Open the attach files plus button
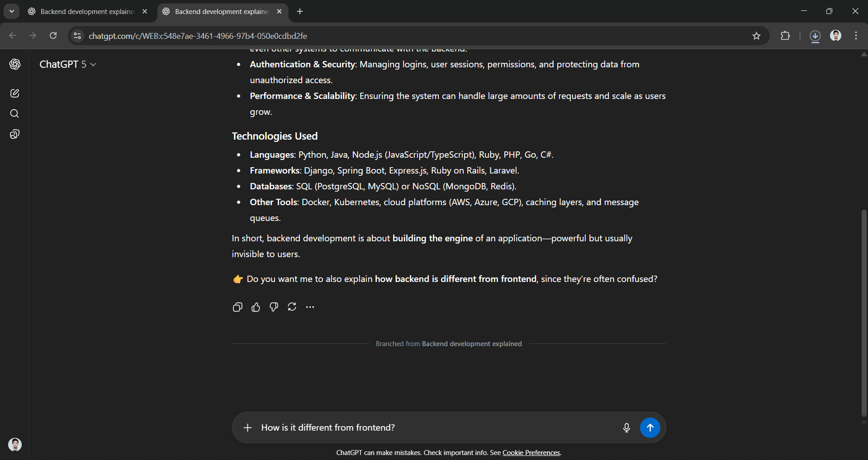Image resolution: width=868 pixels, height=460 pixels. tap(247, 427)
